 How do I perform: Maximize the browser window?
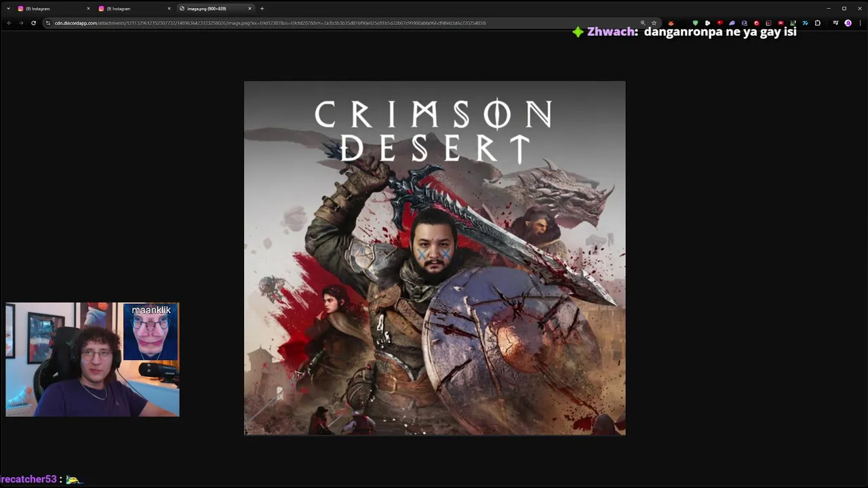click(x=844, y=8)
